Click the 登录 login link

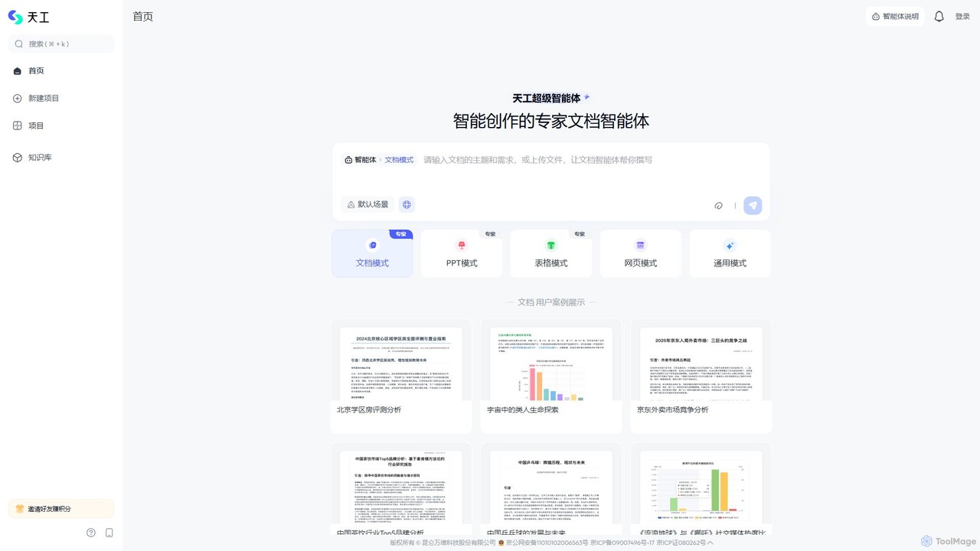[x=962, y=16]
